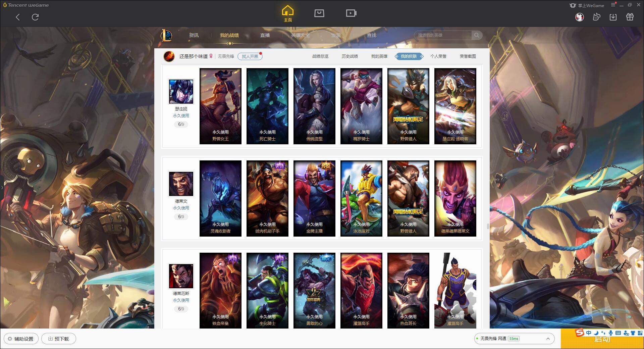Open the 热血班长 skin card

[408, 290]
